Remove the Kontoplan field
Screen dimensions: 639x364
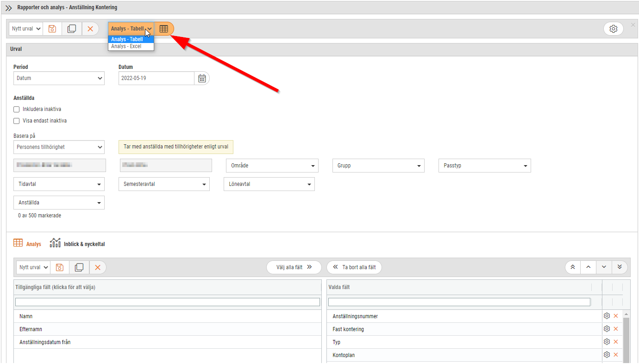point(616,355)
